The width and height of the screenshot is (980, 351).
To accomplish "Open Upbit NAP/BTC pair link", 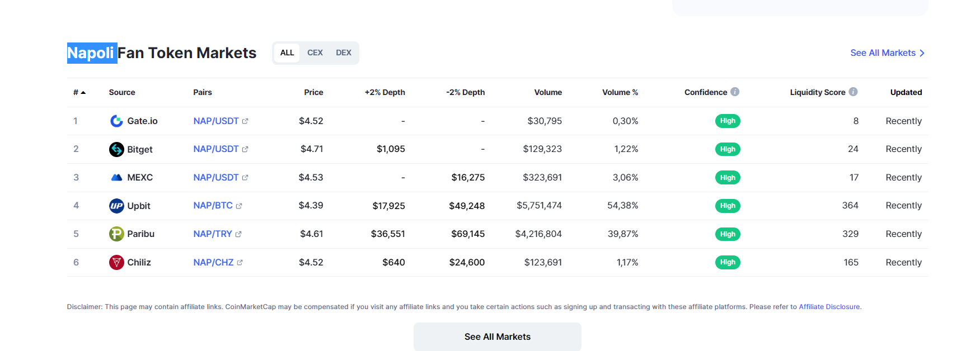I will coord(213,206).
